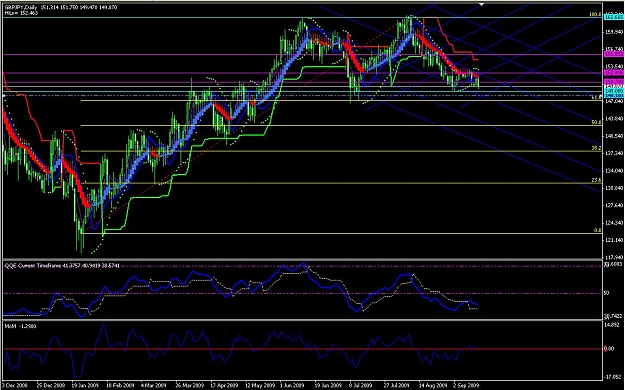Click the Fibonacci 38.2 level label
Image resolution: width=625 pixels, height=390 pixels.
click(x=596, y=148)
